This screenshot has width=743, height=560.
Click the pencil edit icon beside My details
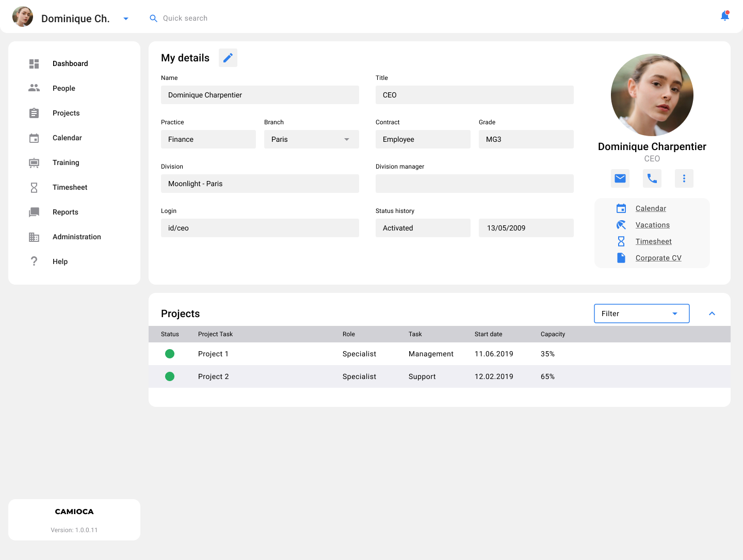pos(228,58)
